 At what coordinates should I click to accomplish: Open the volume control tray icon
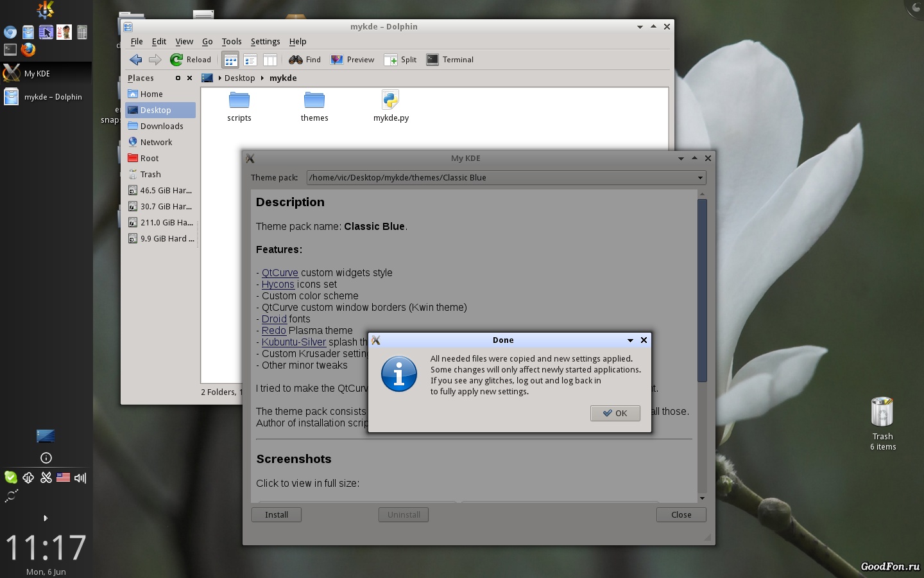[x=80, y=477]
